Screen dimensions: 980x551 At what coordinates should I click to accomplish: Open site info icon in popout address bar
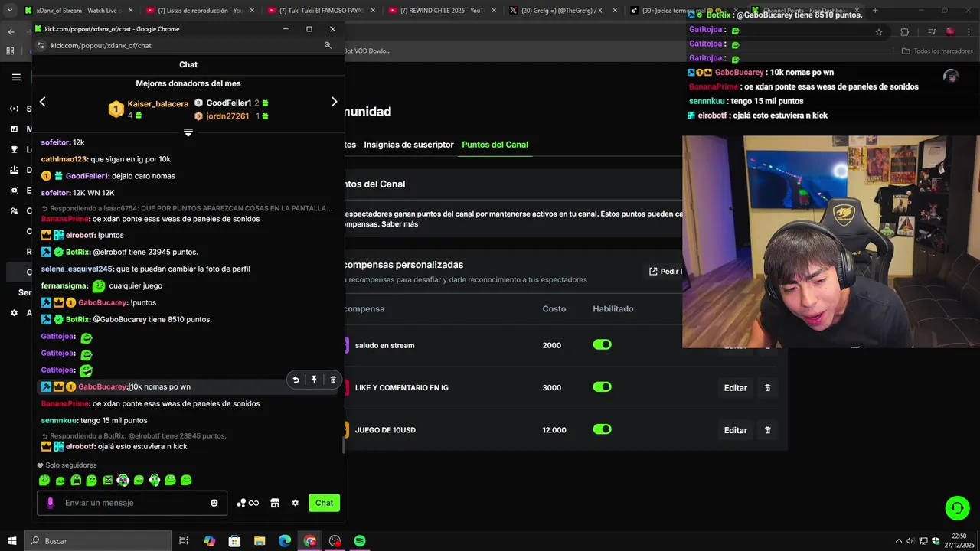point(41,45)
